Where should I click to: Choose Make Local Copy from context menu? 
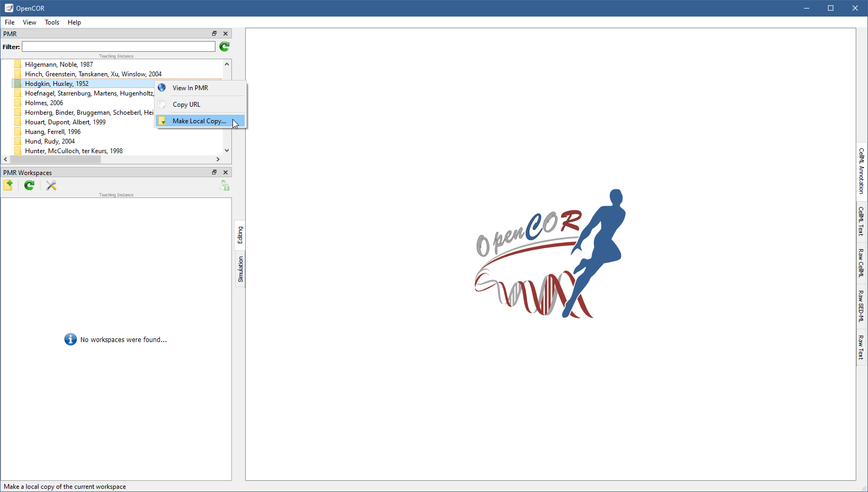click(x=199, y=121)
